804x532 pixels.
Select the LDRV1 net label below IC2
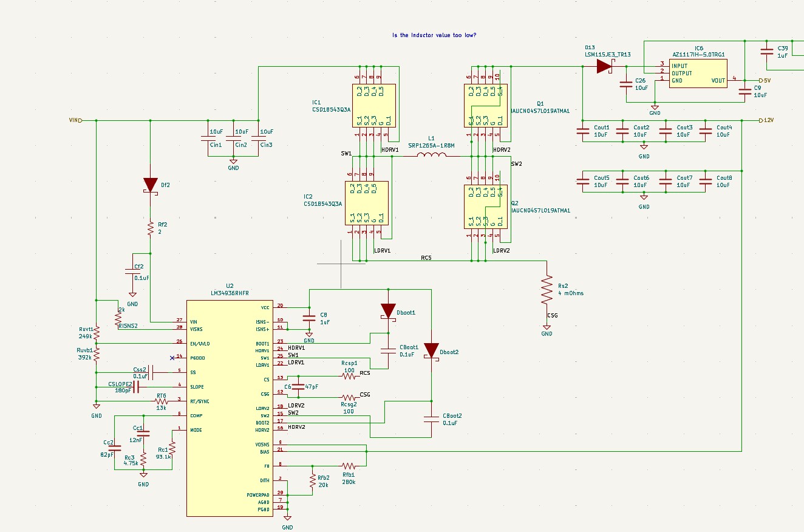(382, 250)
